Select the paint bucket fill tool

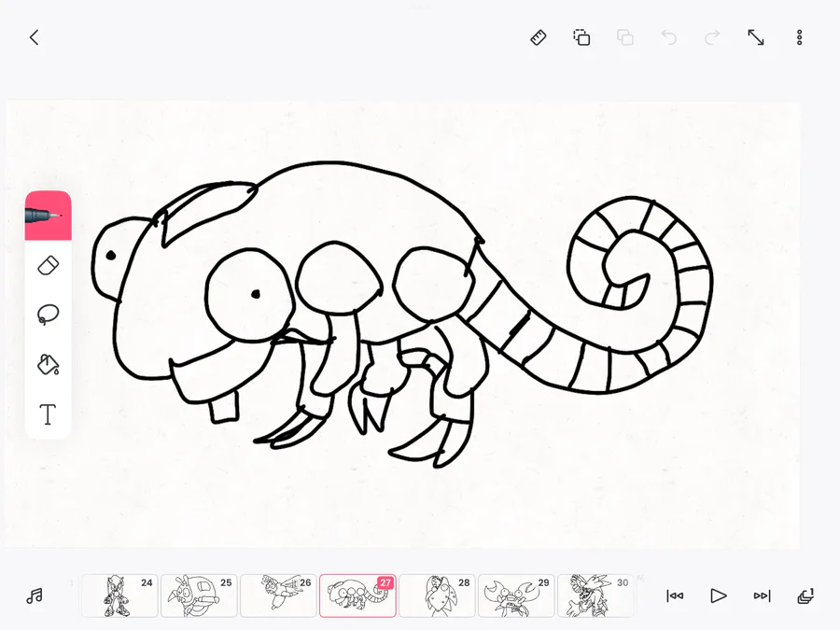49,364
